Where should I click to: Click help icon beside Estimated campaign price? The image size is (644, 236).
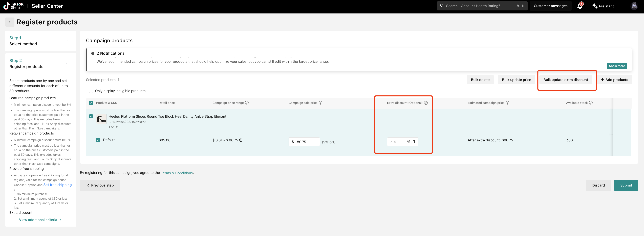point(507,103)
